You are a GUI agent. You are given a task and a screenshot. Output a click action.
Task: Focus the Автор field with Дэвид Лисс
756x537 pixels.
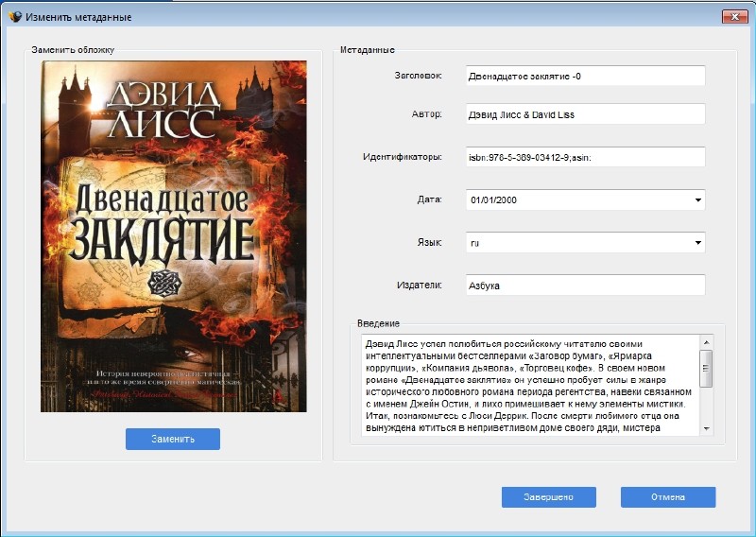[x=585, y=114]
